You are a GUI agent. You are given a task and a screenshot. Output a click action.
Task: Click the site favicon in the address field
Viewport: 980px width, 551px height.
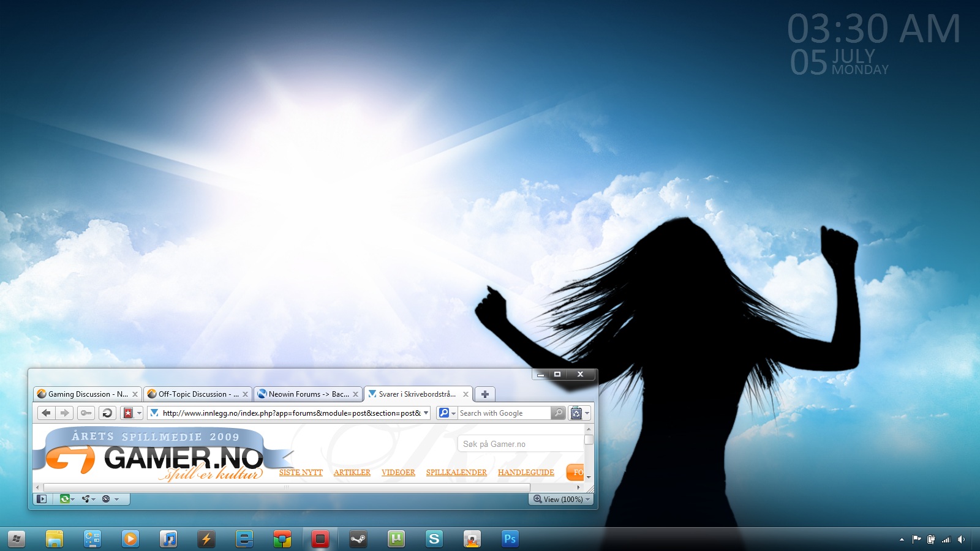tap(154, 413)
